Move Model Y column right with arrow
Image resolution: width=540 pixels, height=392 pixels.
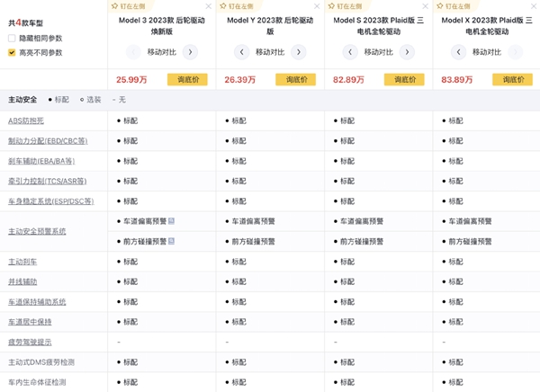tap(298, 52)
